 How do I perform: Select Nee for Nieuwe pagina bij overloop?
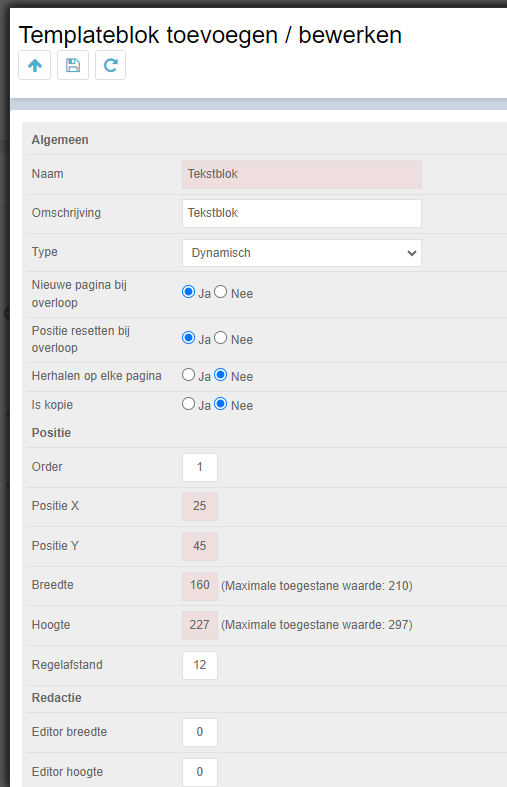point(221,292)
